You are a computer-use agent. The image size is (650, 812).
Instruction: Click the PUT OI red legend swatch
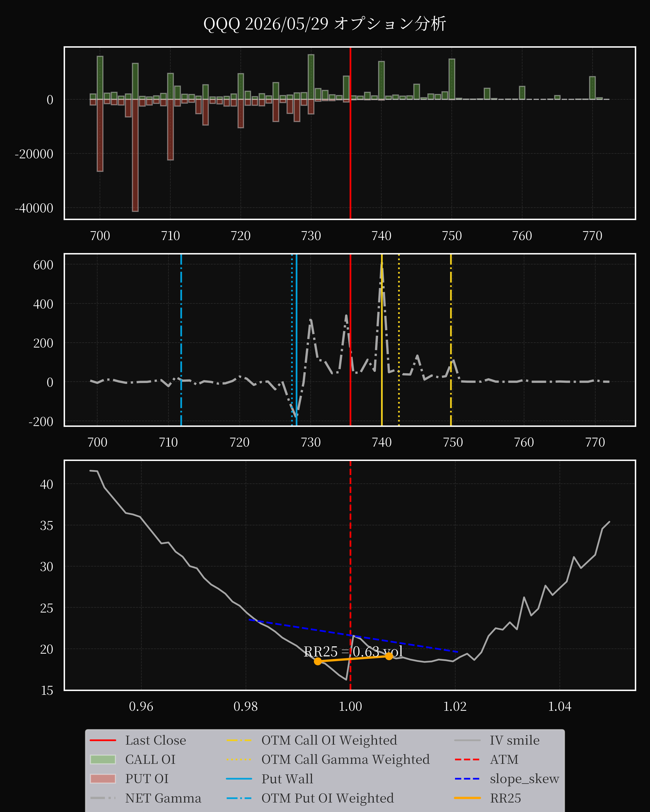[x=103, y=778]
